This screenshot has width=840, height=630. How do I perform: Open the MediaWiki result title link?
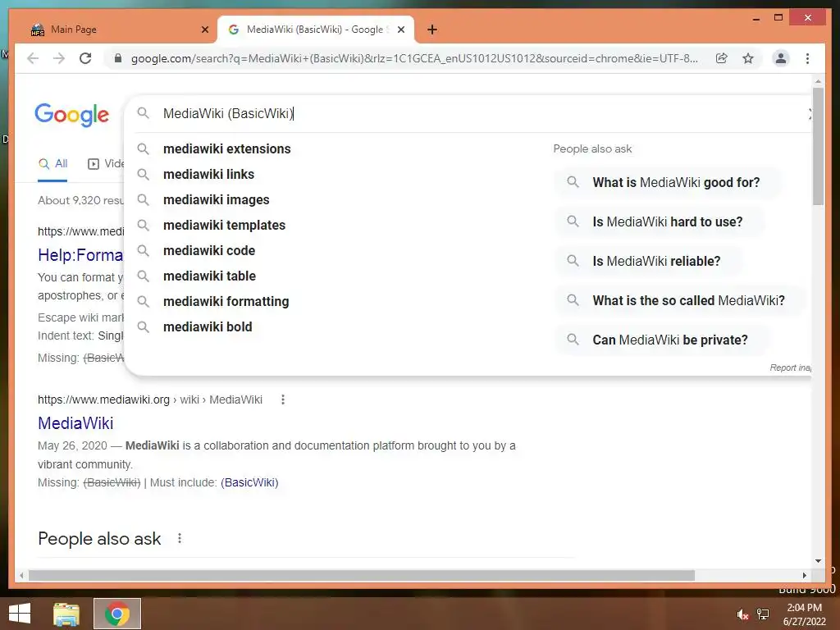point(75,423)
